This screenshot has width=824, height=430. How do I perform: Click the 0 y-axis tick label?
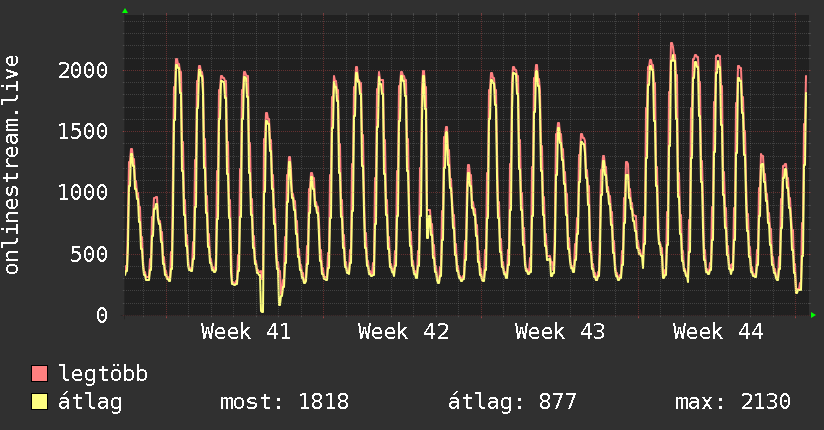pyautogui.click(x=102, y=315)
